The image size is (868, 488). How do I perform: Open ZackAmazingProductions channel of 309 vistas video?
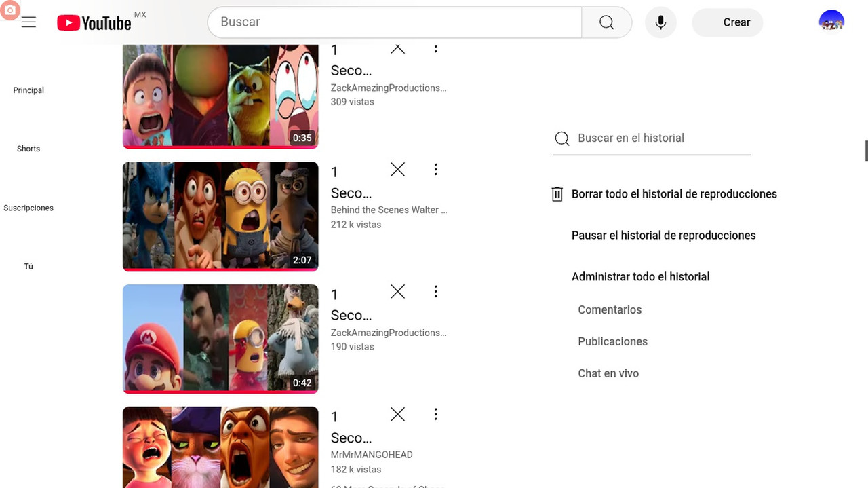coord(389,88)
